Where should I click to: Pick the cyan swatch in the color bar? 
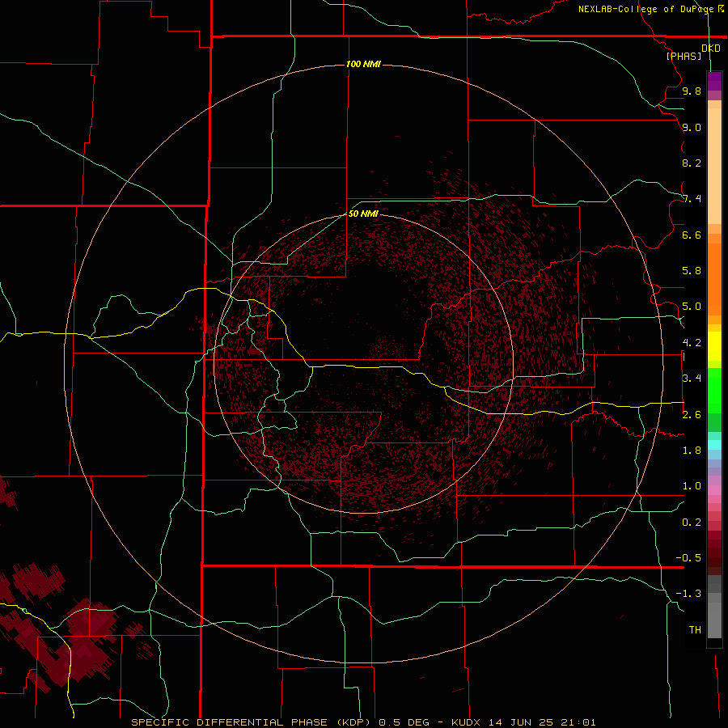point(714,445)
